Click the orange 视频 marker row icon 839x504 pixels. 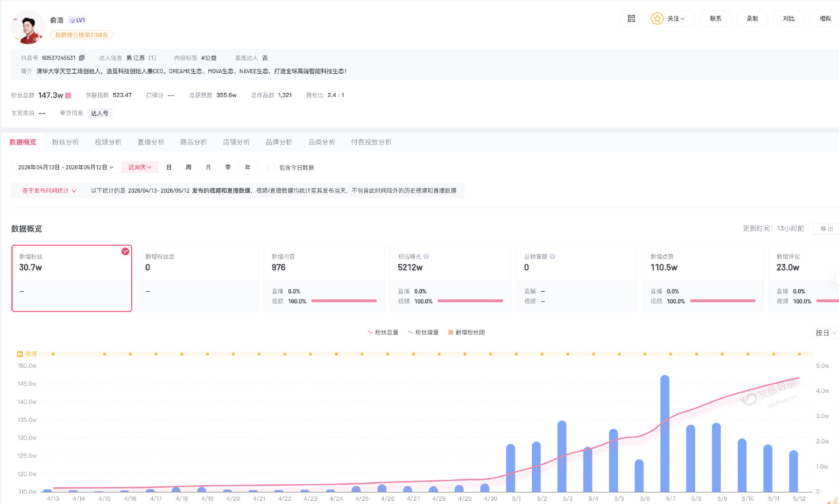click(20, 354)
